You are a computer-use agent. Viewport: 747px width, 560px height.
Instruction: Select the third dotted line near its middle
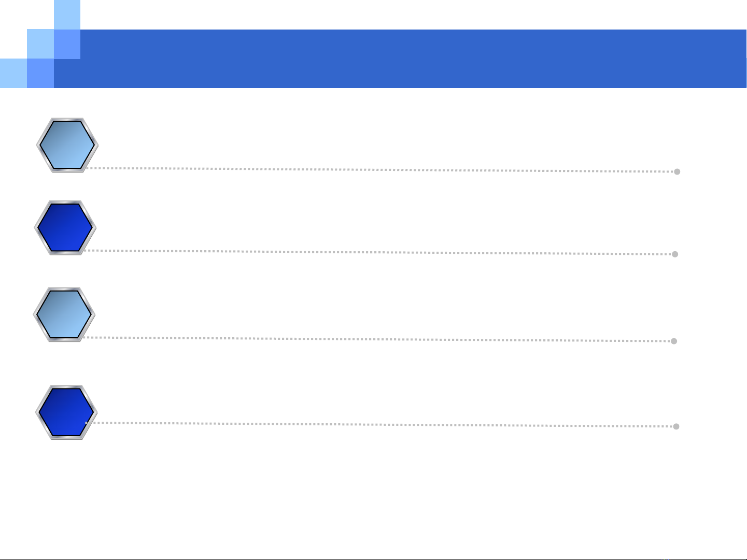pos(378,339)
